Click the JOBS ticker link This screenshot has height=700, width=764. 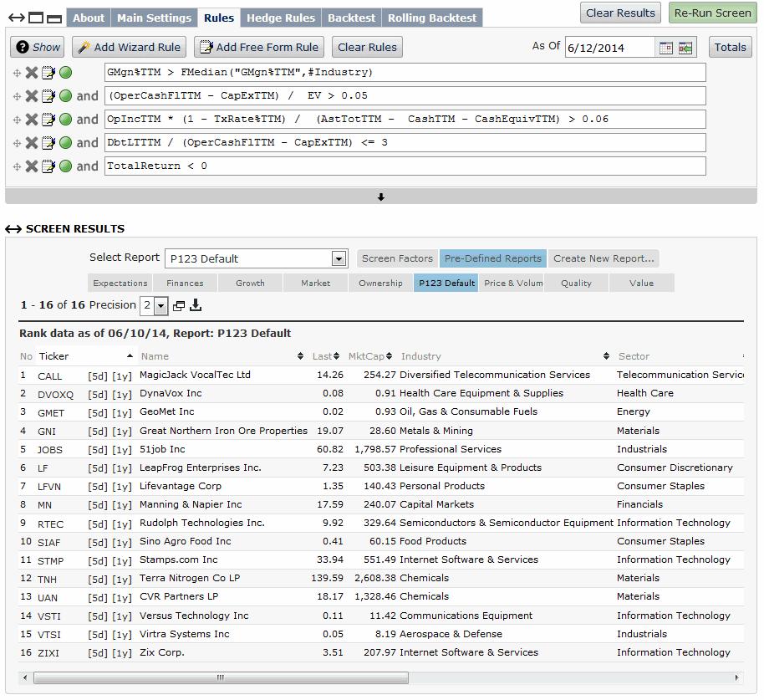point(49,450)
